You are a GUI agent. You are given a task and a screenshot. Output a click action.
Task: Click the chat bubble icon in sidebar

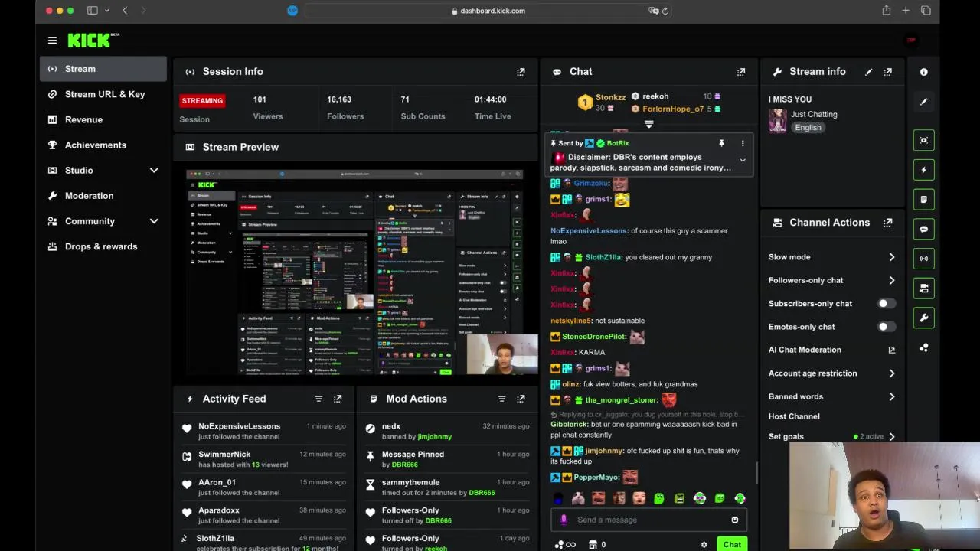(x=923, y=229)
